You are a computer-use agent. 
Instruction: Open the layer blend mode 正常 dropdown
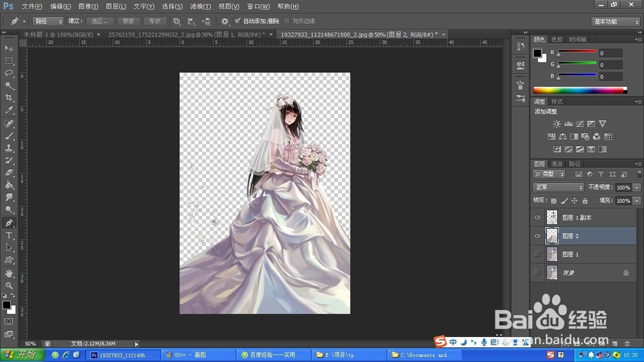(x=558, y=187)
